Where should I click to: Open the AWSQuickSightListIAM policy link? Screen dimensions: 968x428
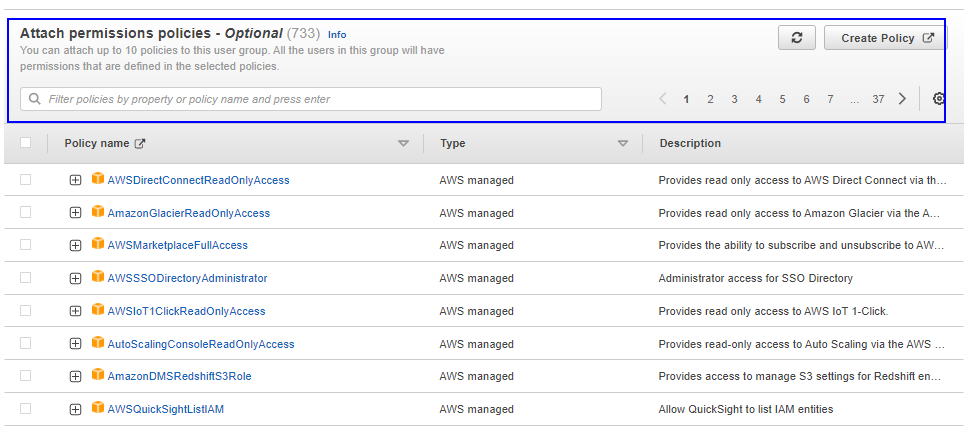click(165, 409)
